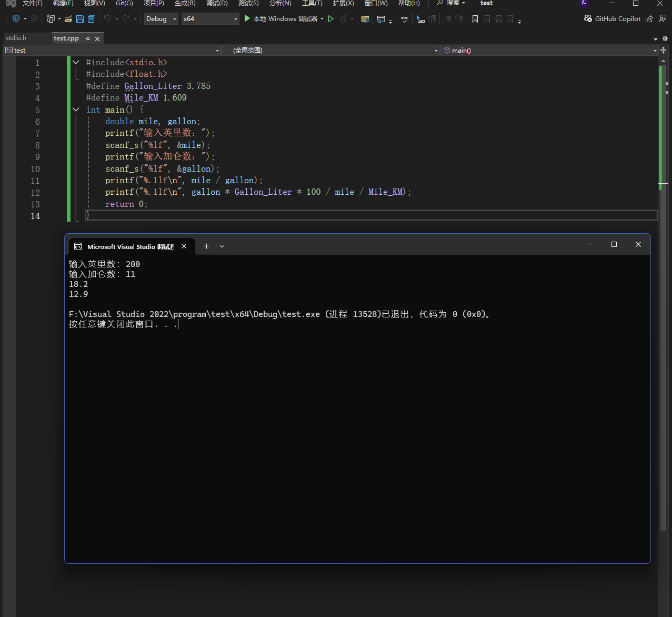Click the hot reload flame icon

(x=343, y=18)
